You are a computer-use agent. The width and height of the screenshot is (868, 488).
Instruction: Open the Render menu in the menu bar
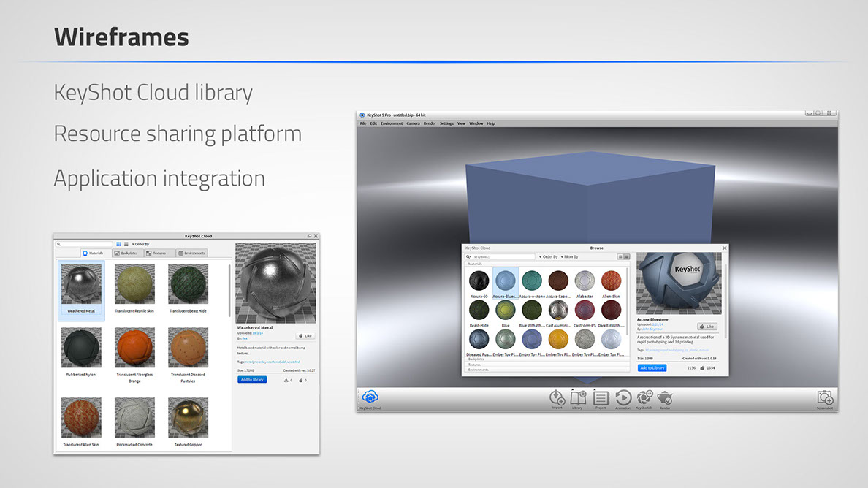coord(430,123)
